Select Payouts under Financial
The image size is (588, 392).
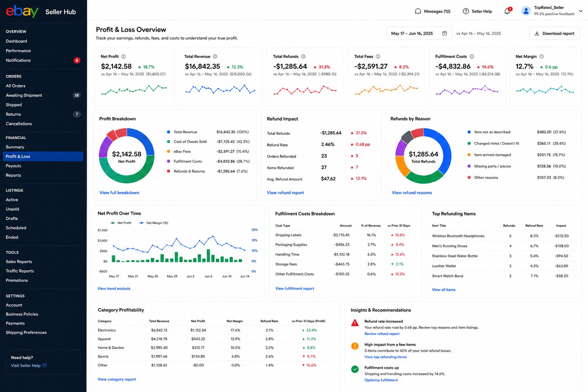pos(13,166)
